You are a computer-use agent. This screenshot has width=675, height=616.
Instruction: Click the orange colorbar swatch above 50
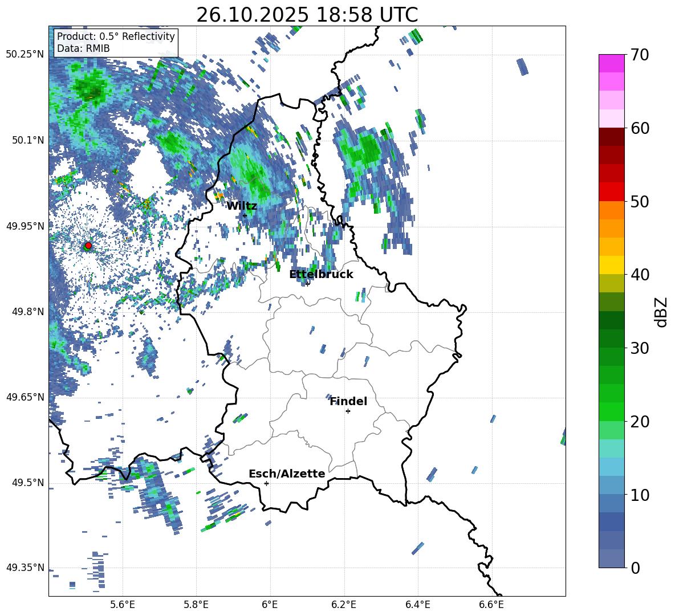click(611, 210)
